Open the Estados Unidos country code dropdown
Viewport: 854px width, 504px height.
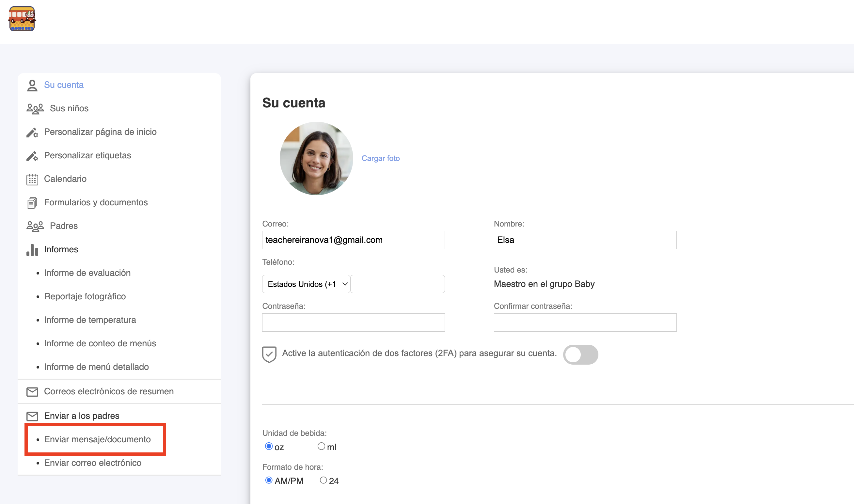(x=306, y=284)
